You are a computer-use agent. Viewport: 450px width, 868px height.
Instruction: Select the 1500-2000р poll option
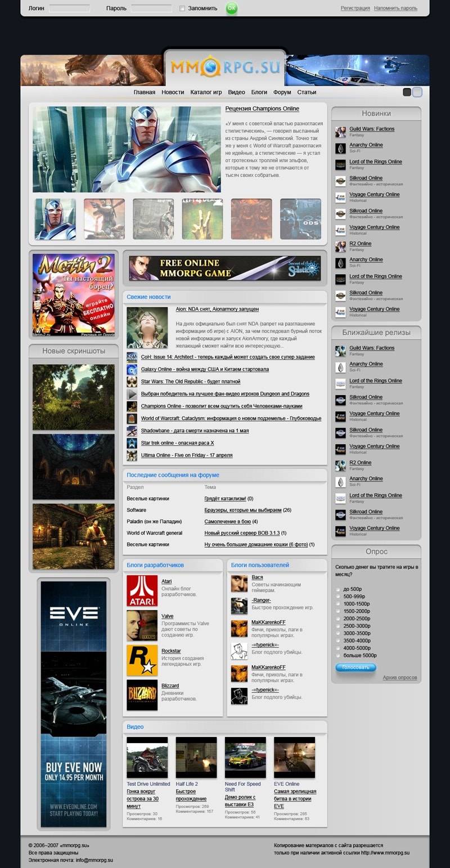coord(338,611)
